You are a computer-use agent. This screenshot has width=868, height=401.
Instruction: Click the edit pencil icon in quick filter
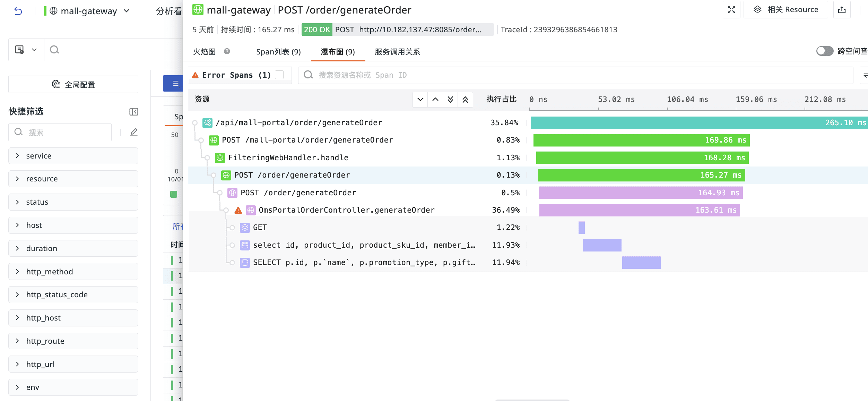(x=134, y=132)
